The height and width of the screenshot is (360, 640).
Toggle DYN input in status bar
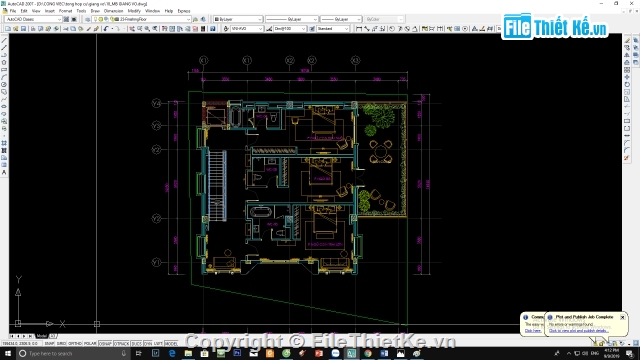148,344
